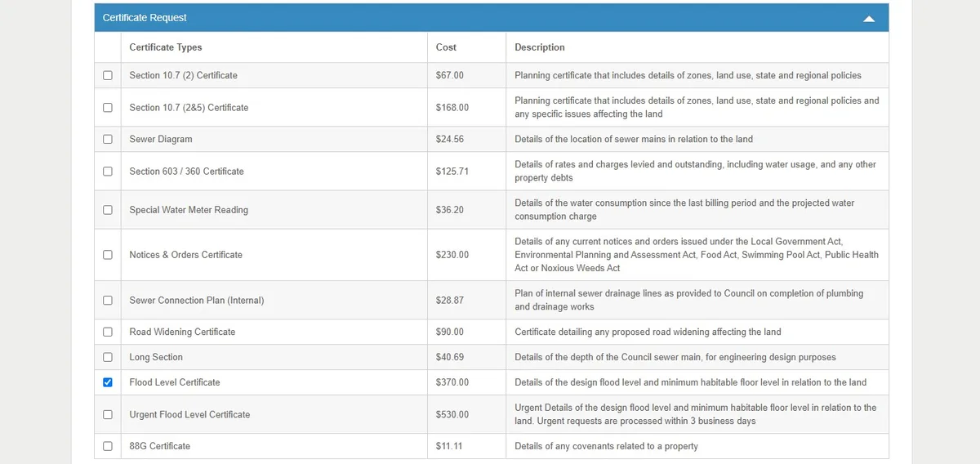Check the Road Widening Certificate box

pyautogui.click(x=108, y=332)
